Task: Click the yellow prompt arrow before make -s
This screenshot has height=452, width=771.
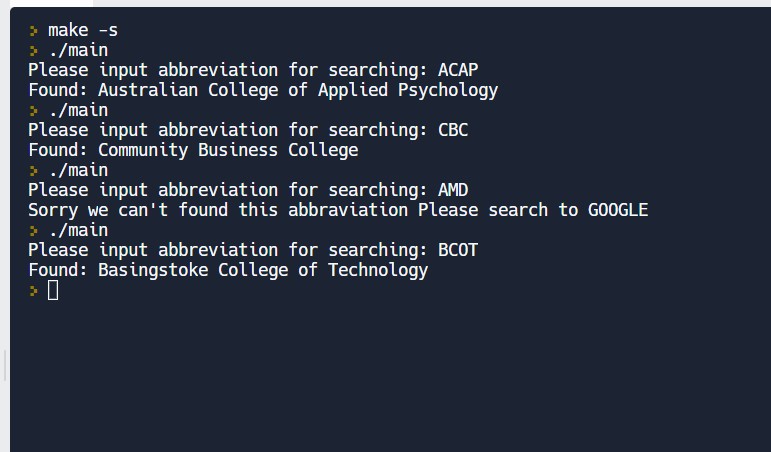Action: click(x=33, y=31)
